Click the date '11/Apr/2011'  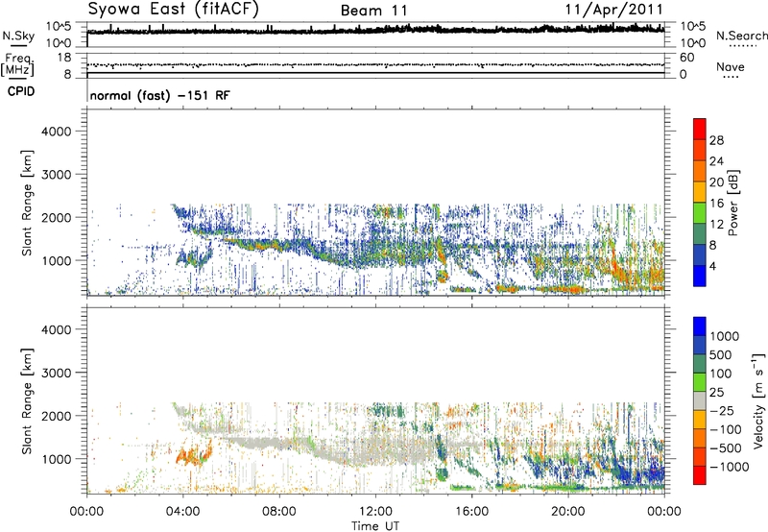pyautogui.click(x=614, y=10)
